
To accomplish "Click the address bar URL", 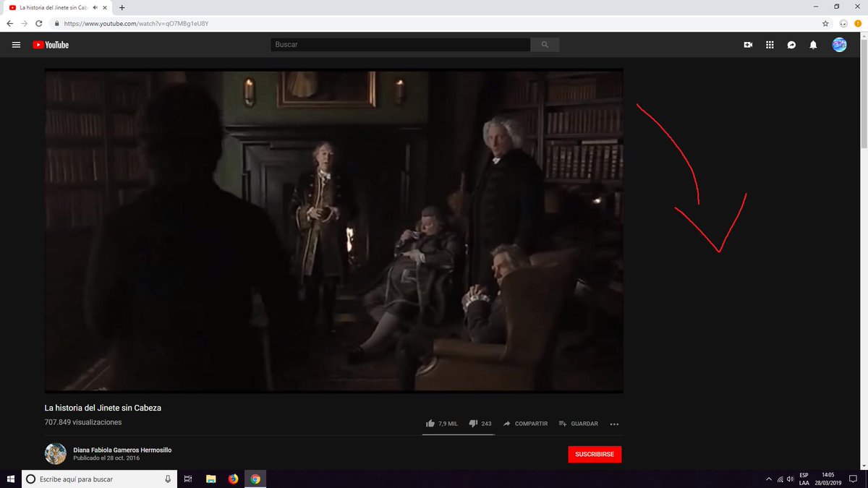I will click(x=136, y=23).
